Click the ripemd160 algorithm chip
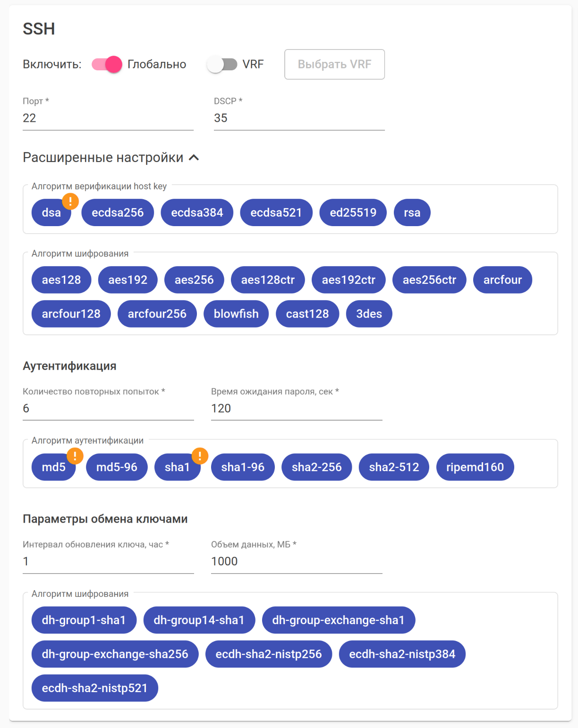The width and height of the screenshot is (578, 728). 475,467
